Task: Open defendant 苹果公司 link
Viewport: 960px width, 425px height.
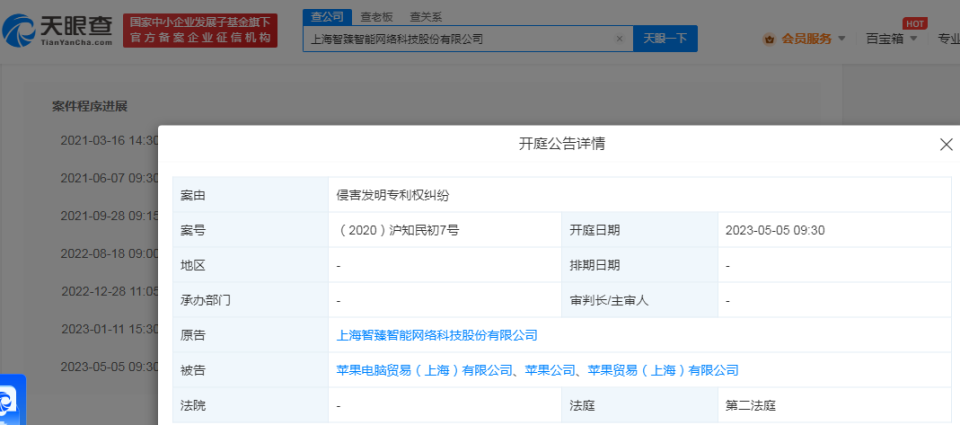Action: pos(551,370)
